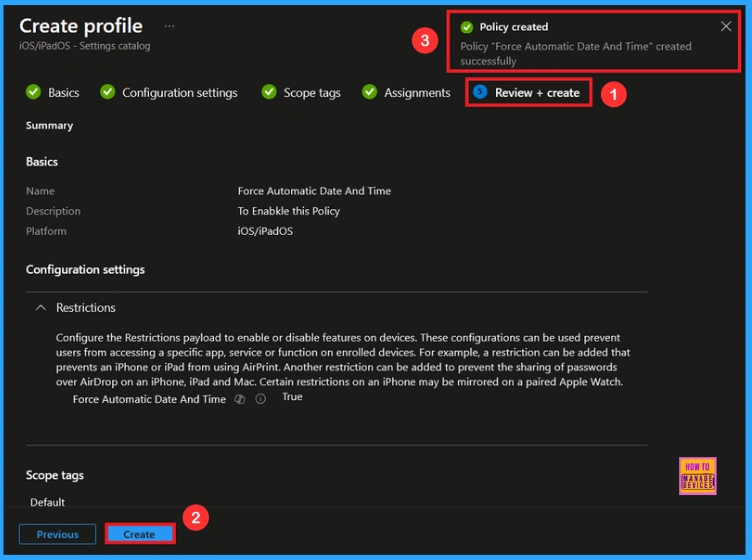Click the Basics green checkmark icon

pos(34,92)
